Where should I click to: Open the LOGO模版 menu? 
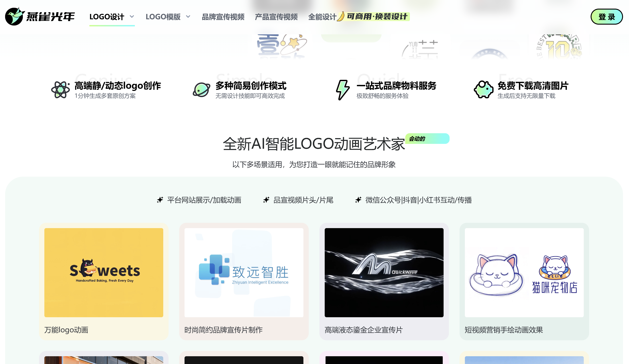pyautogui.click(x=163, y=17)
